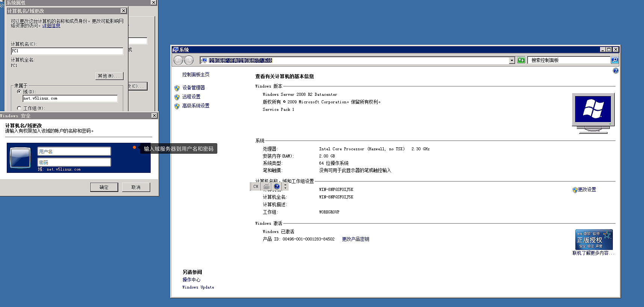644x307 pixels.
Task: Open language bar options small arrow
Action: [x=286, y=188]
